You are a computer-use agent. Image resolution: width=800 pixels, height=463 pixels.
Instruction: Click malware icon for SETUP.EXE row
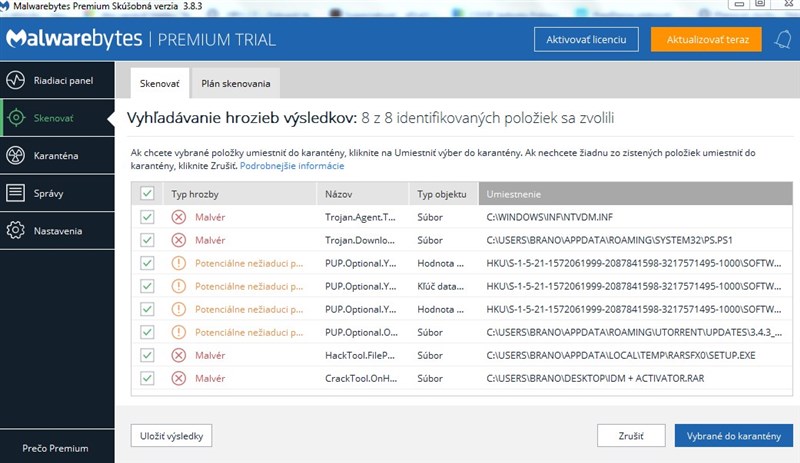(178, 355)
